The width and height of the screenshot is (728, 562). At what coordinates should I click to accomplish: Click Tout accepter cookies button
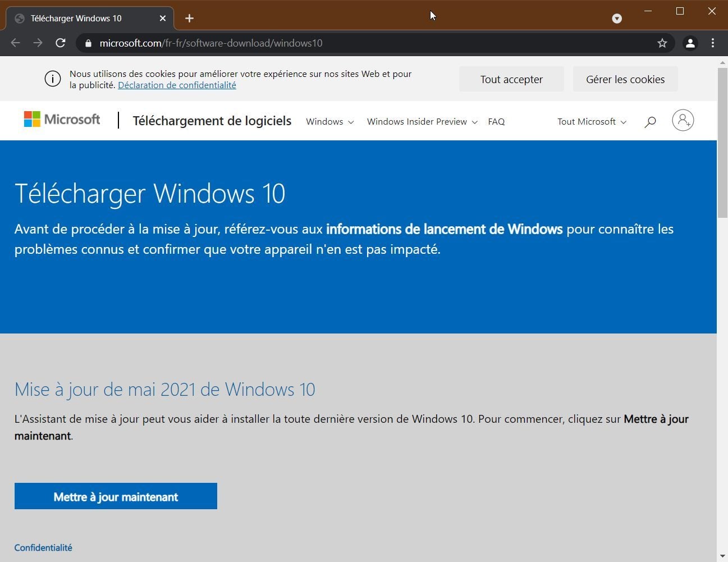[511, 79]
